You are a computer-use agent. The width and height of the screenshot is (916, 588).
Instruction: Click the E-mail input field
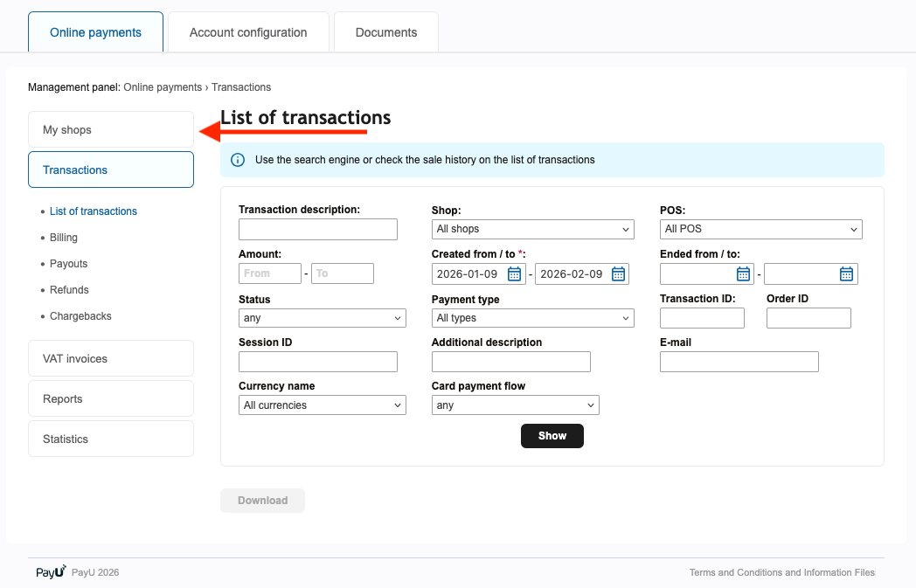coord(739,362)
